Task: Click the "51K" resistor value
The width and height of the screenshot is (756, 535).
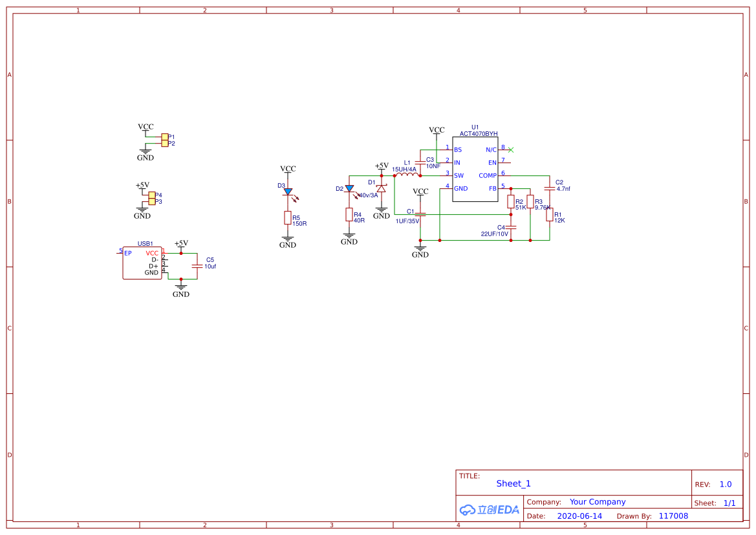Action: (521, 208)
